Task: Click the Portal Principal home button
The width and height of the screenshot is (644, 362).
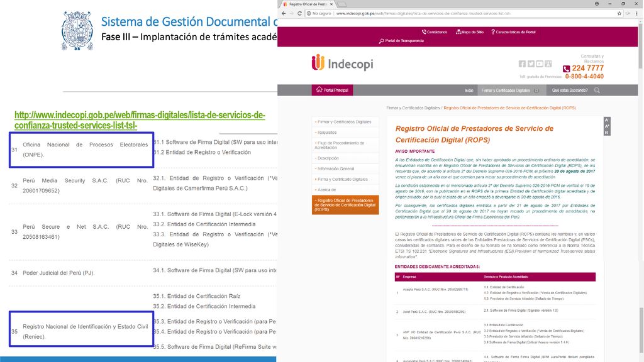Action: point(332,90)
